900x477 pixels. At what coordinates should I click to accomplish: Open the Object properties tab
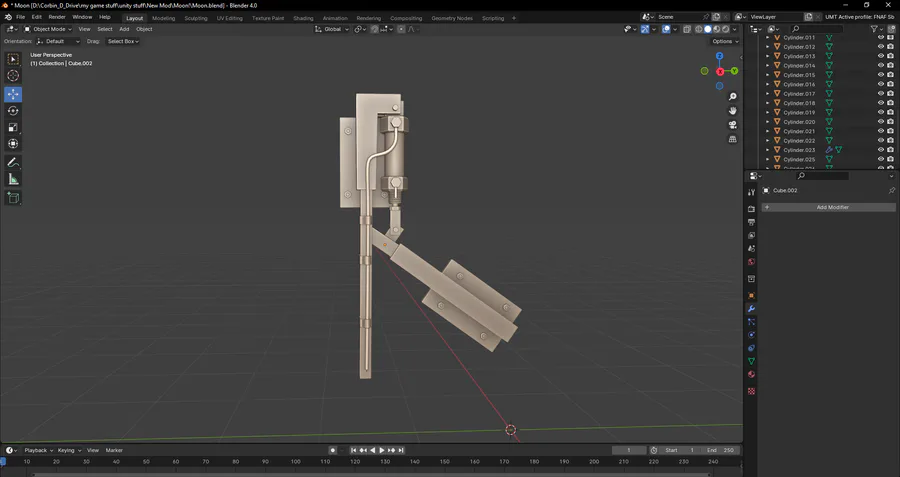[x=751, y=296]
